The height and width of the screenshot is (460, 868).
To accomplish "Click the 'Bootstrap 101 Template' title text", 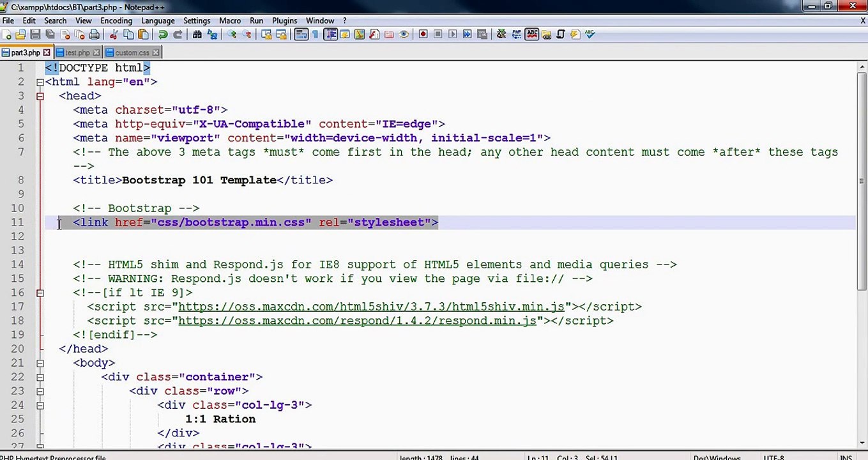I will [x=199, y=180].
